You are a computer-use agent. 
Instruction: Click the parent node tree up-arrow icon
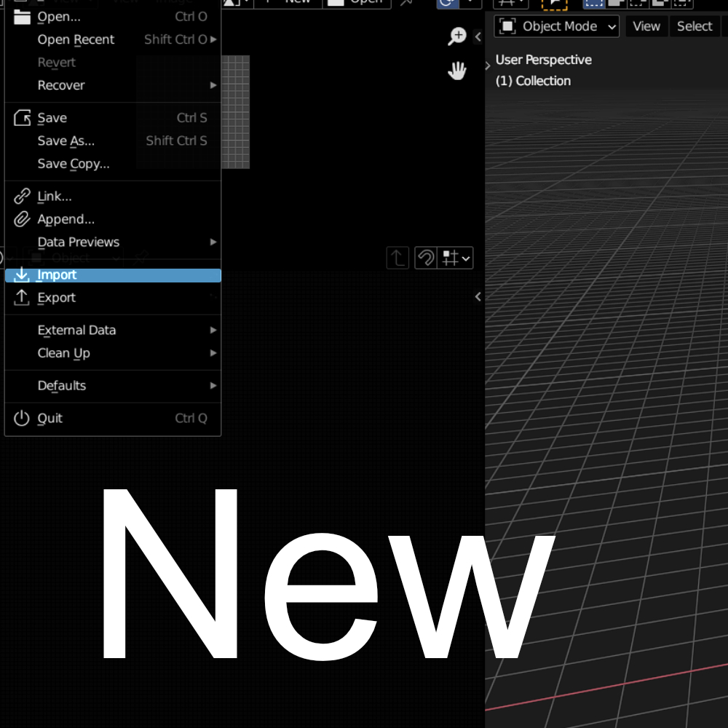pyautogui.click(x=397, y=258)
